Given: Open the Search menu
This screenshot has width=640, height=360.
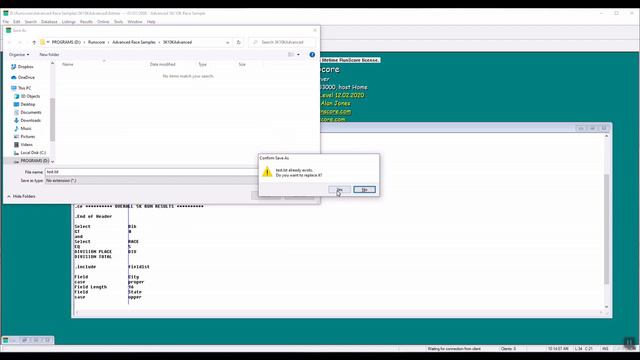Looking at the screenshot, I should click(x=31, y=22).
